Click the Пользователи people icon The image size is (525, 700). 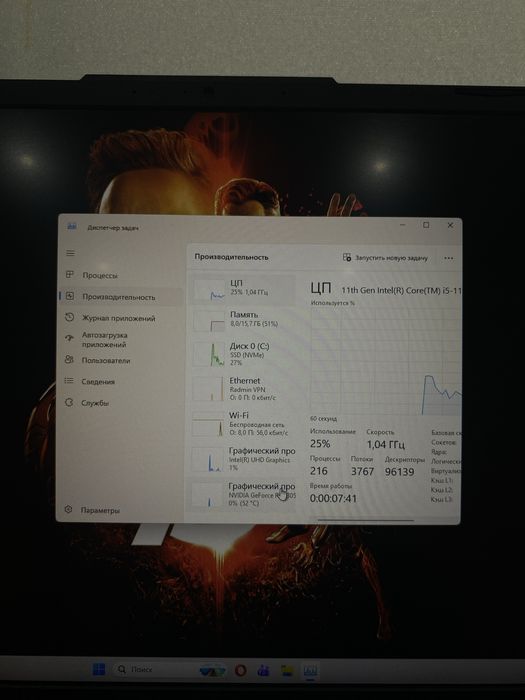(69, 359)
